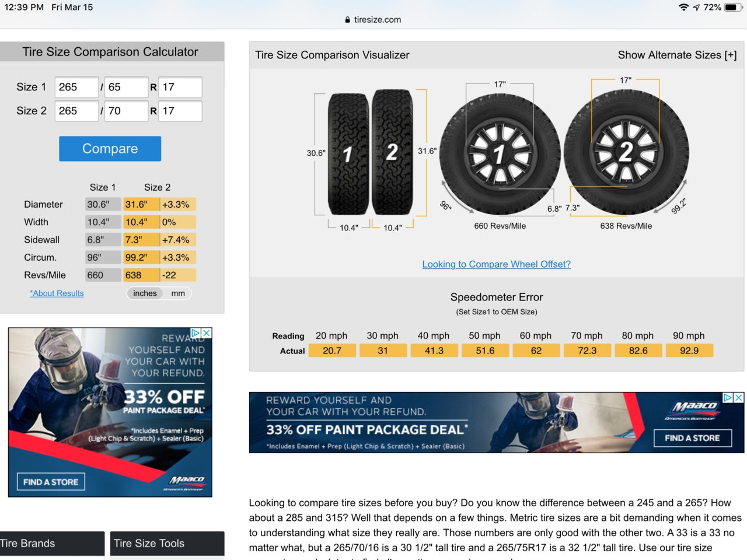Open the Tire Size Tools tab
This screenshot has height=560, width=747.
(167, 544)
